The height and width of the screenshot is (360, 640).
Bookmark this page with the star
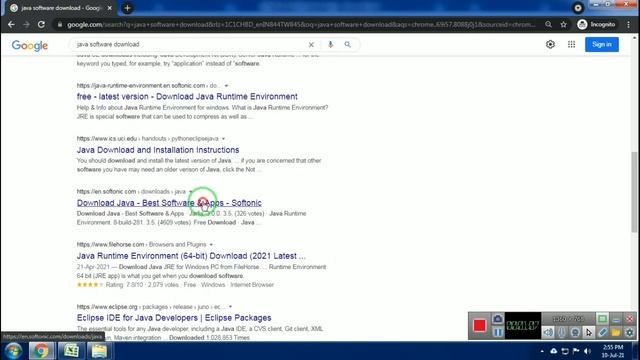point(564,24)
